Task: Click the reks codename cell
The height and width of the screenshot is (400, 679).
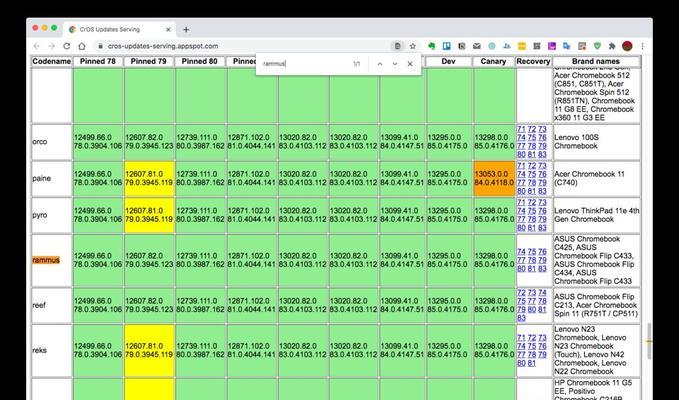Action: pos(52,350)
